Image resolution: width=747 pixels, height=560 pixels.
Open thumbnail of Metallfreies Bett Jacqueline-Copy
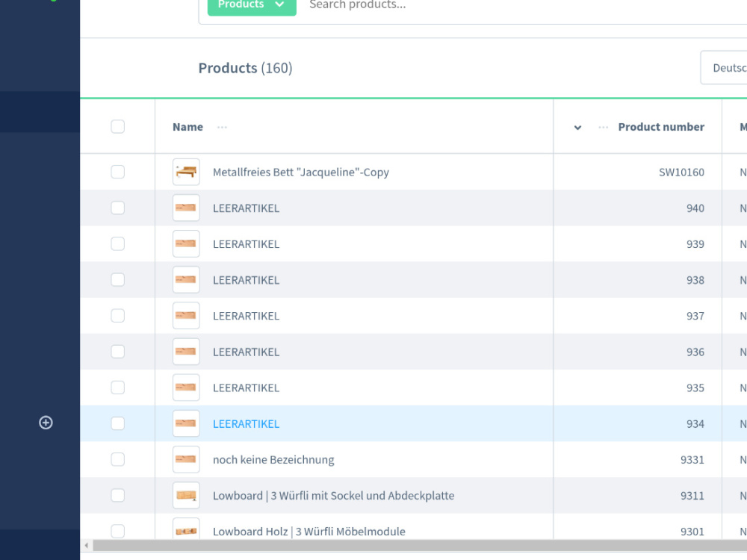186,172
